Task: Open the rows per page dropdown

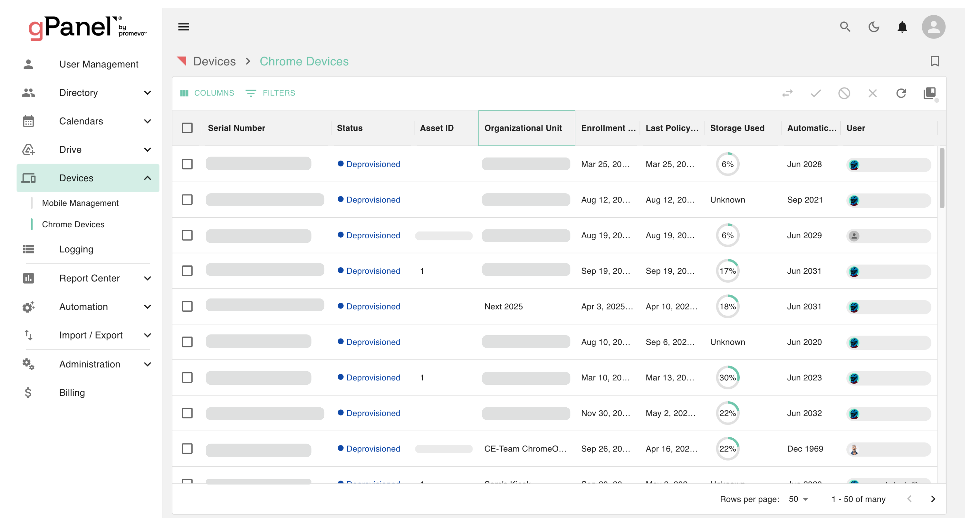Action: tap(798, 499)
